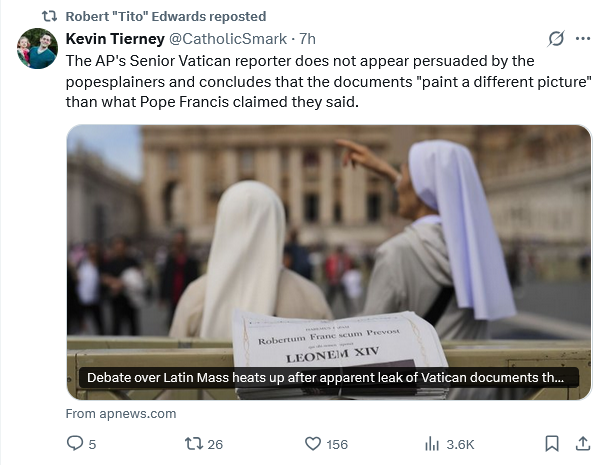Image resolution: width=608 pixels, height=465 pixels.
Task: Click the 156 likes count
Action: coord(337,443)
